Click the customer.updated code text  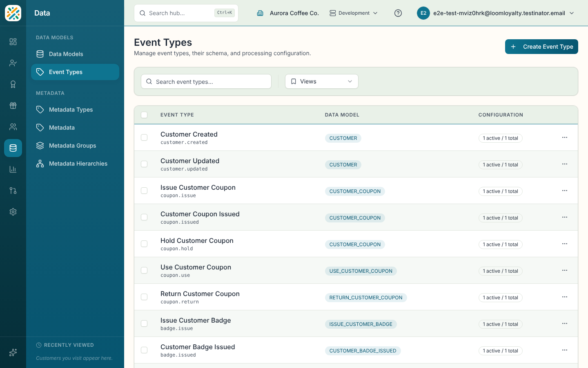coord(184,169)
